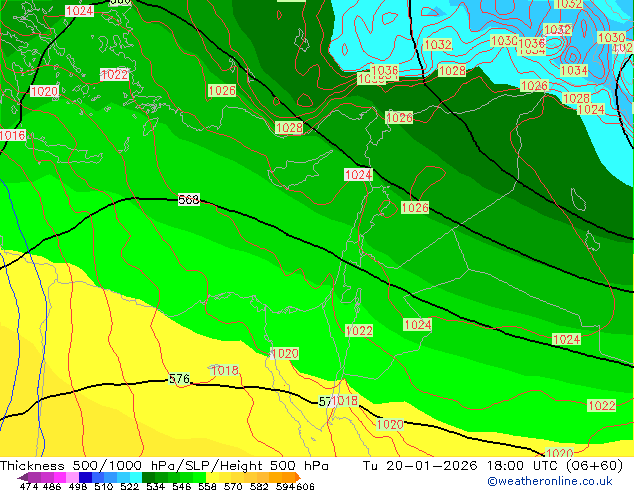Viewport: 634px width, 490px height.
Task: Click the forecast time 'Tu 20-01-2026 18:00 UTC (06+60)'
Action: click(492, 465)
